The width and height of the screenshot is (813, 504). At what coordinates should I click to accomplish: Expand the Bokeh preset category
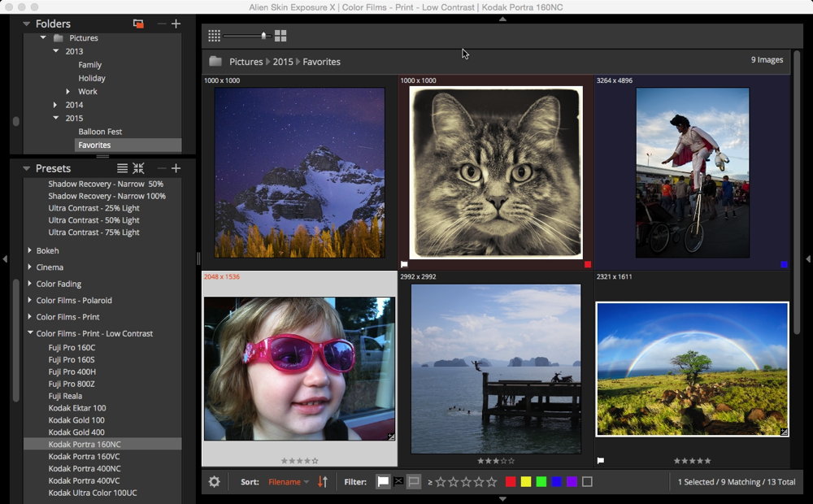[30, 250]
